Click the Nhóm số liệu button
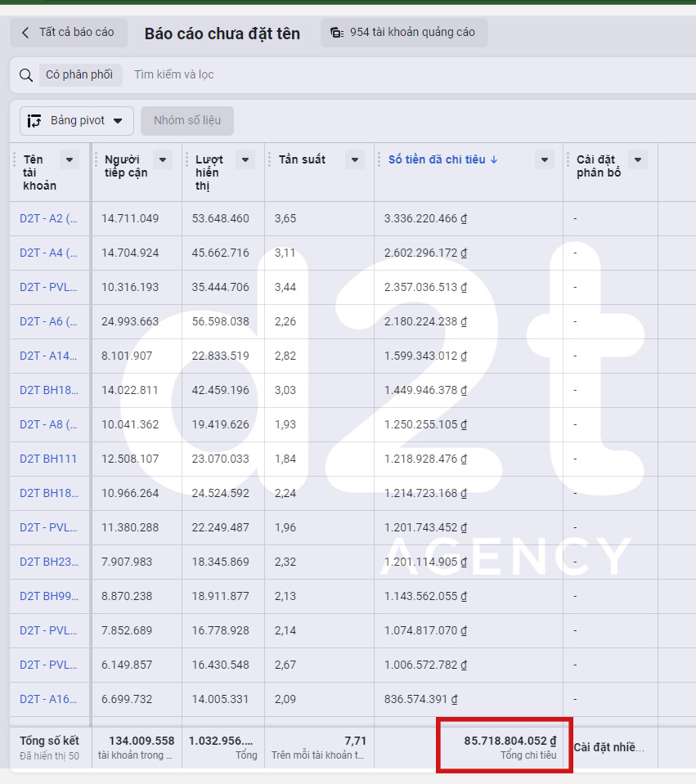696x784 pixels. point(187,120)
